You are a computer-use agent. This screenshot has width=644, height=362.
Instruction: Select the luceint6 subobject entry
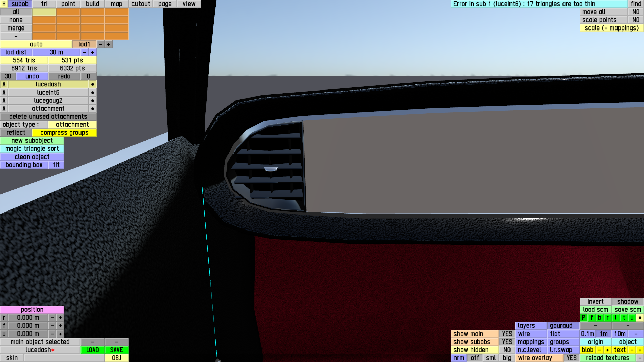click(x=48, y=93)
